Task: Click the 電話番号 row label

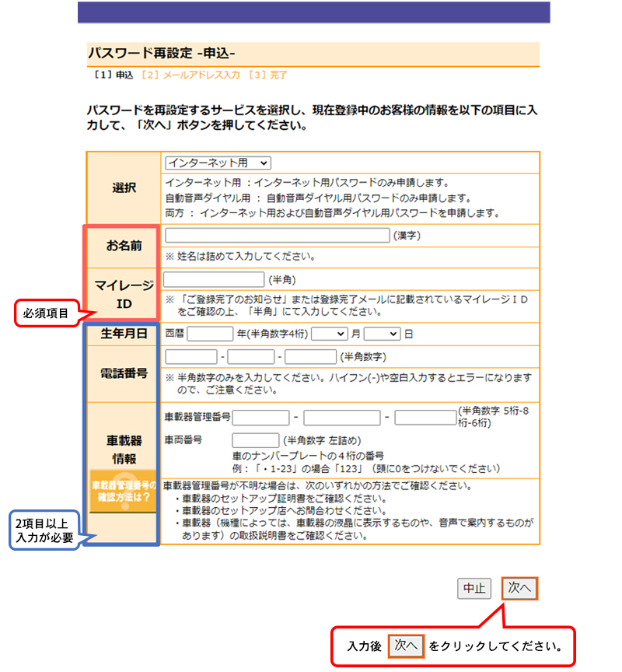Action: [124, 373]
